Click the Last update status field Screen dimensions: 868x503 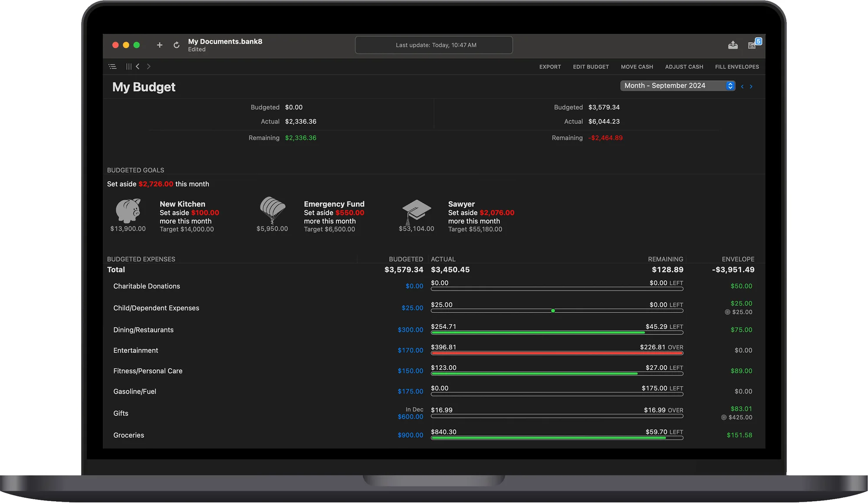pyautogui.click(x=434, y=45)
